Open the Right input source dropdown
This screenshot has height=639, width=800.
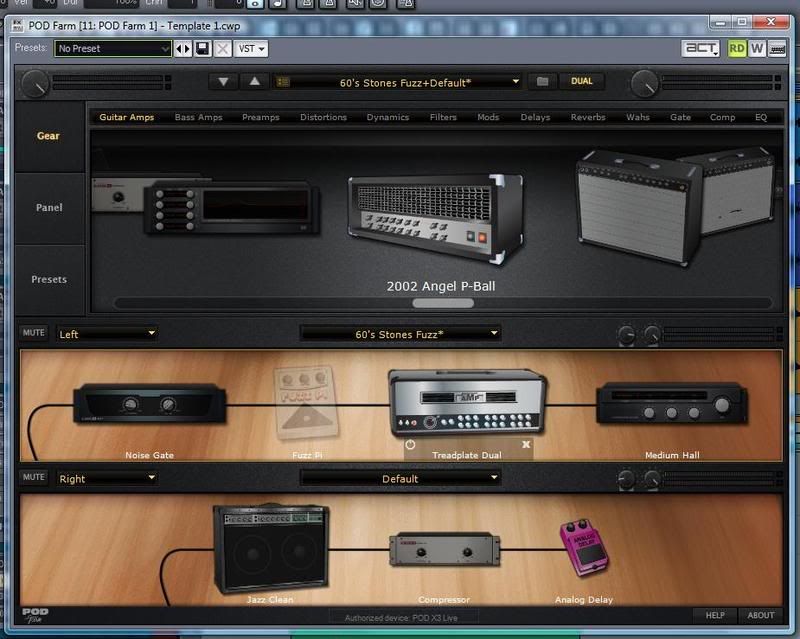coord(107,479)
